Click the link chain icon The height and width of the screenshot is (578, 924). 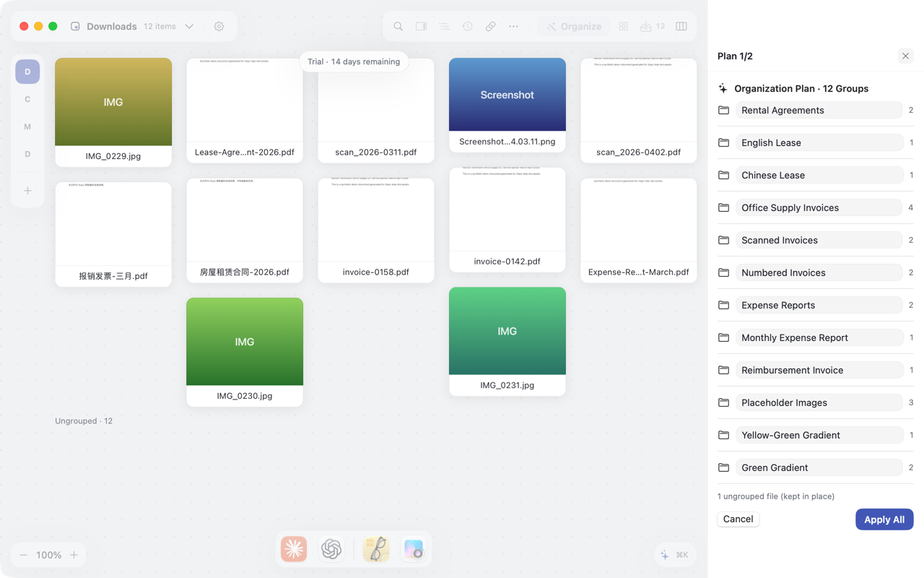point(490,27)
